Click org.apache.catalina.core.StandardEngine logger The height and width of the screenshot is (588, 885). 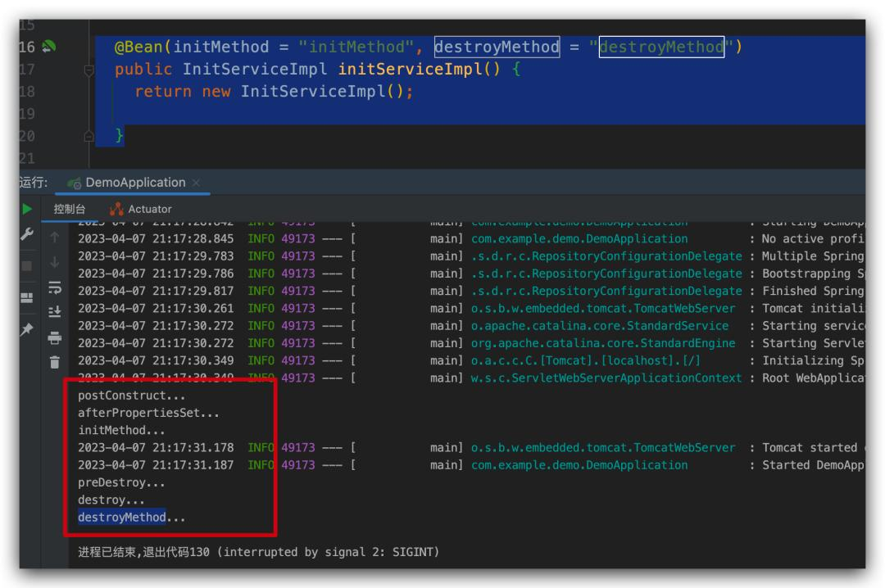click(603, 344)
